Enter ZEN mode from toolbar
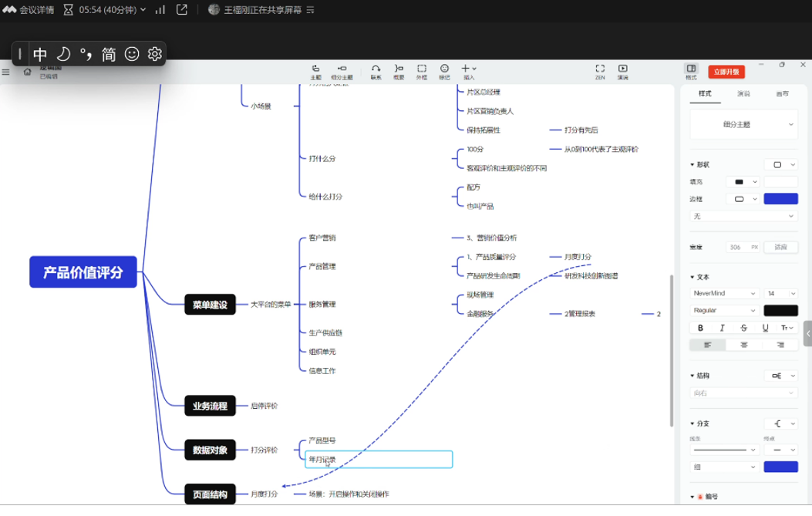Image resolution: width=812 pixels, height=516 pixels. pyautogui.click(x=600, y=69)
